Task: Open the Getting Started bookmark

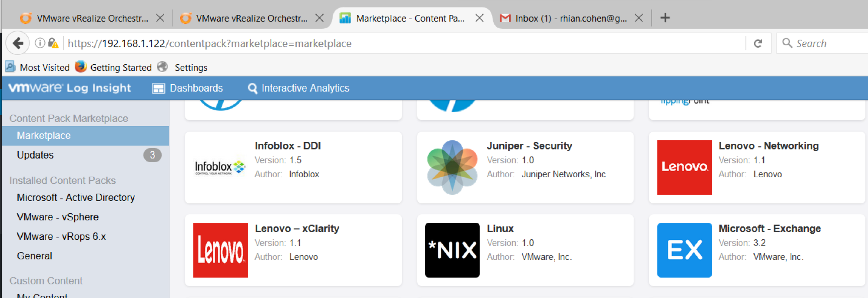Action: tap(121, 67)
